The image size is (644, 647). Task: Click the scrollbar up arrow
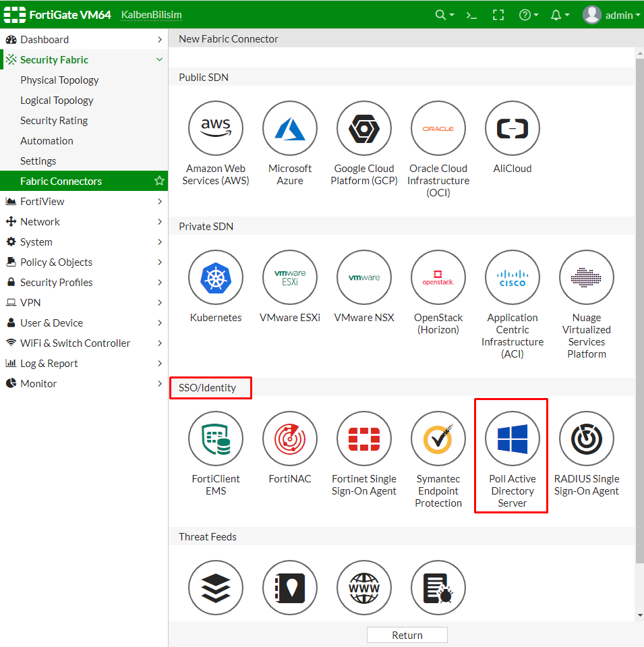[x=640, y=53]
